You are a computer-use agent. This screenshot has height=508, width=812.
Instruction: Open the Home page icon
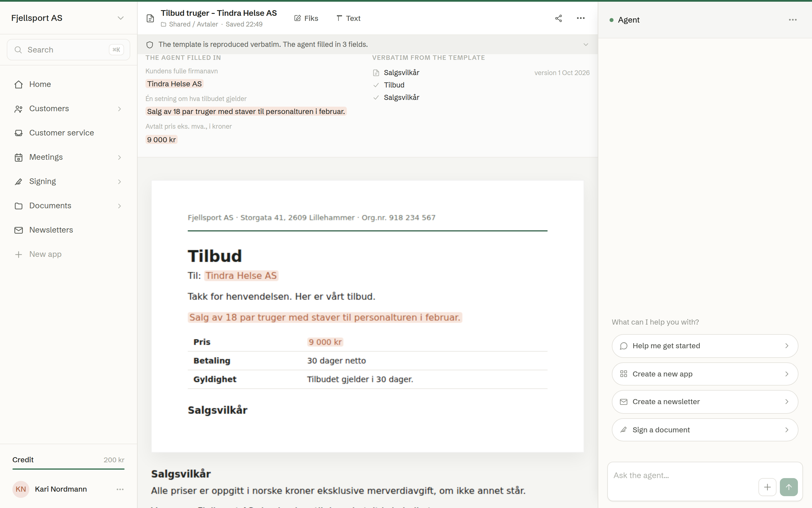pyautogui.click(x=18, y=84)
